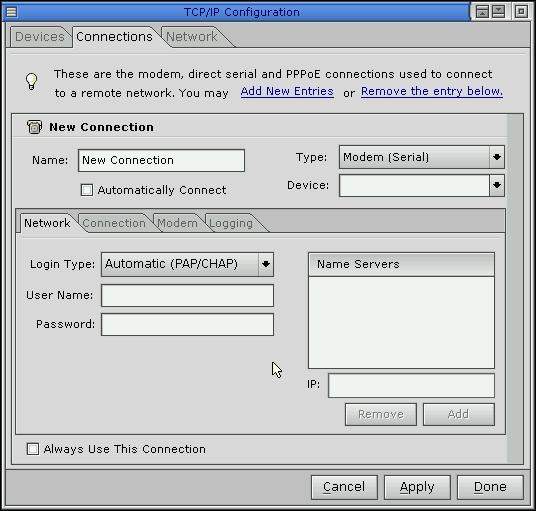Toggle Always Use This Connection checkbox
This screenshot has width=536, height=511.
point(33,449)
